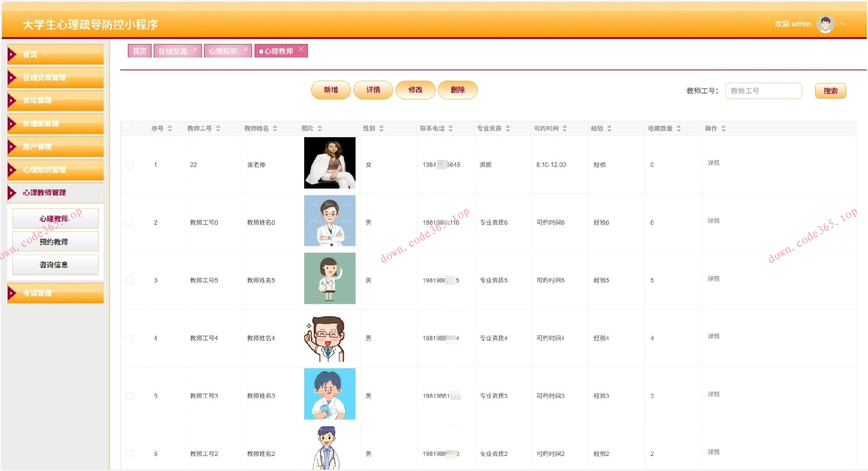This screenshot has height=471, width=868.
Task: Open 详情 link for 教师姓名2
Action: (x=714, y=452)
